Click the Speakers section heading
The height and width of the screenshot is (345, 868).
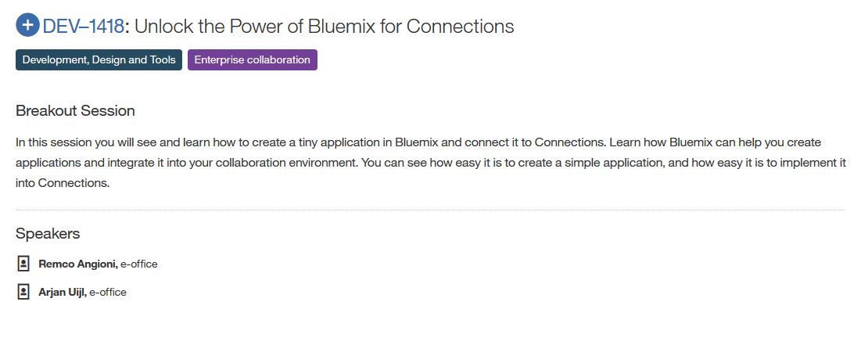click(x=48, y=234)
